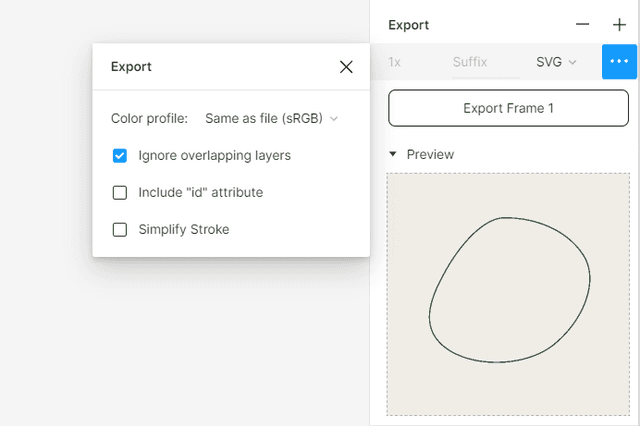Viewport: 640px width, 426px height.
Task: Remove the export setting with minus icon
Action: tap(582, 25)
